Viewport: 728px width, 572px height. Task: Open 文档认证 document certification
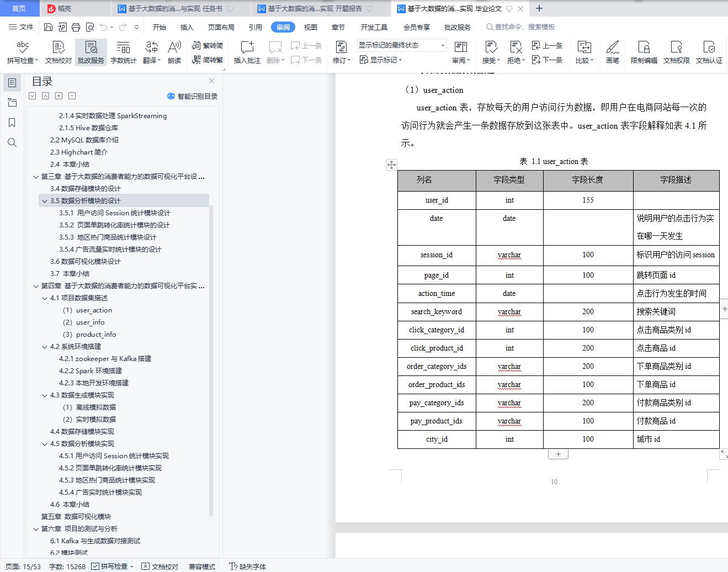click(x=709, y=52)
